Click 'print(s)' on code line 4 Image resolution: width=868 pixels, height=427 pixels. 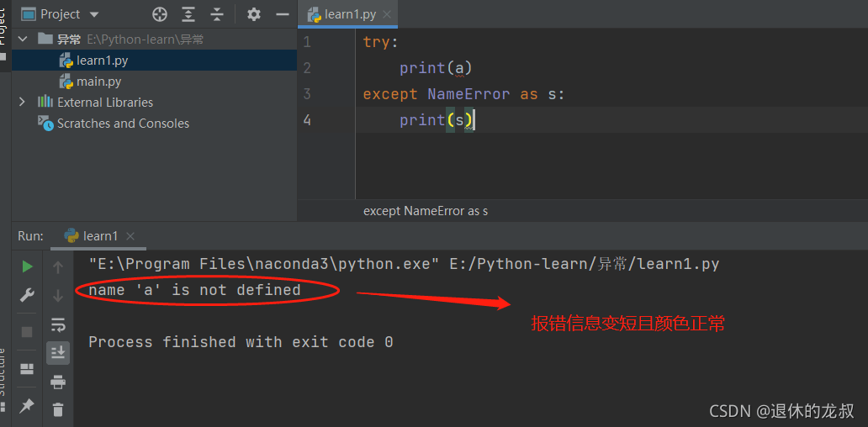click(437, 120)
